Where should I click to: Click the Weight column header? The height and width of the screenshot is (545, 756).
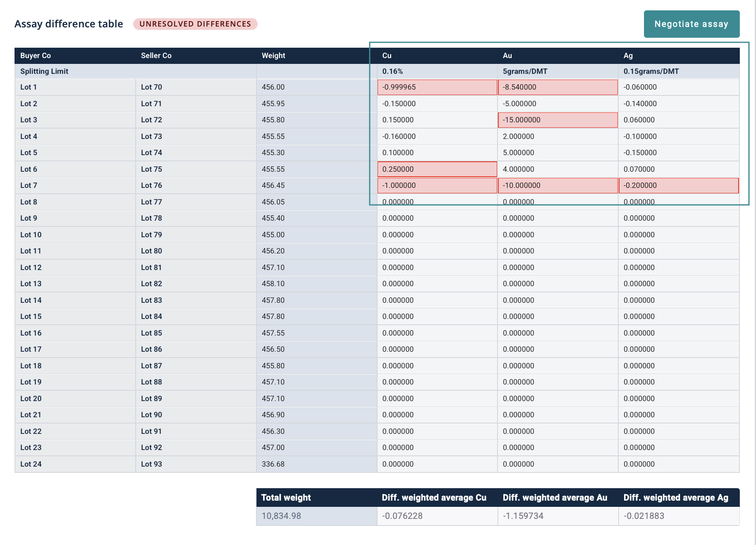pos(273,56)
